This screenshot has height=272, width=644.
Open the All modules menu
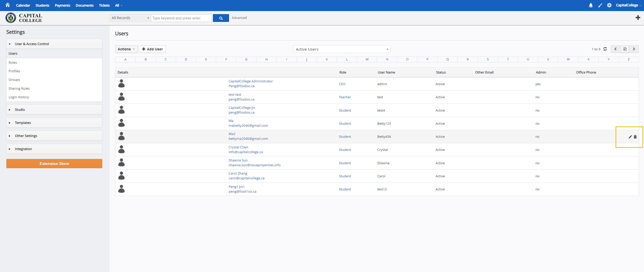[118, 5]
